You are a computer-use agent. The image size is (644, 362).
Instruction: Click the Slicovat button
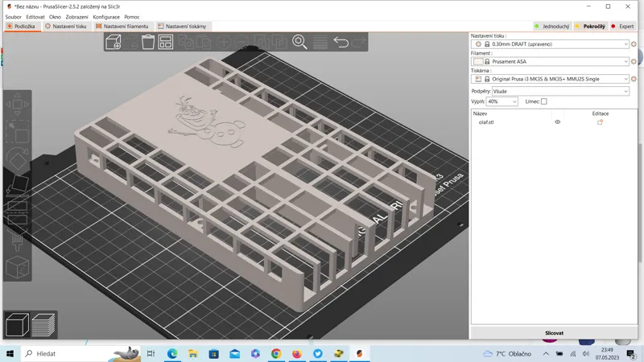(554, 333)
